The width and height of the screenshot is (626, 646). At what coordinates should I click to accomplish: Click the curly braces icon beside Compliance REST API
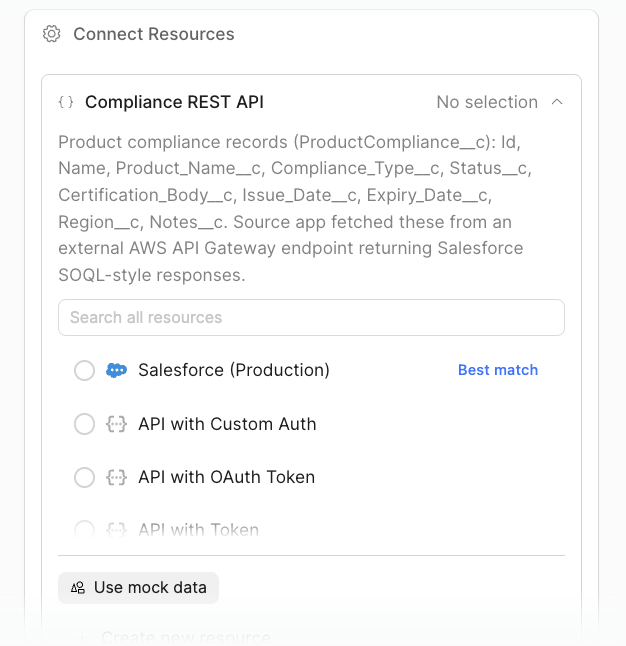[x=66, y=102]
